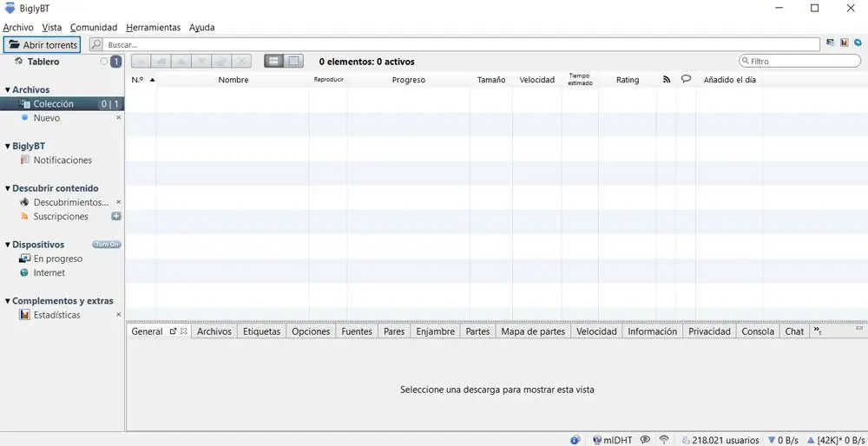Click the move-down triangle toolbar button
The height and width of the screenshot is (446, 868).
(201, 62)
